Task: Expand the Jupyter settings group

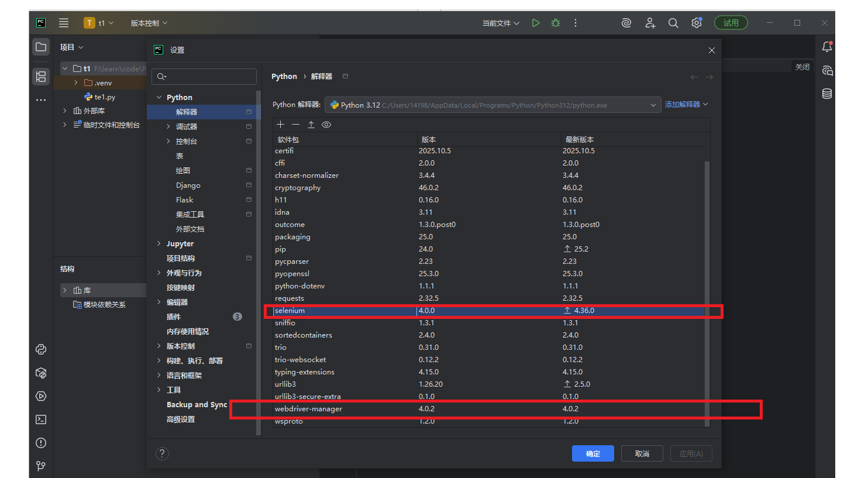Action: point(159,243)
